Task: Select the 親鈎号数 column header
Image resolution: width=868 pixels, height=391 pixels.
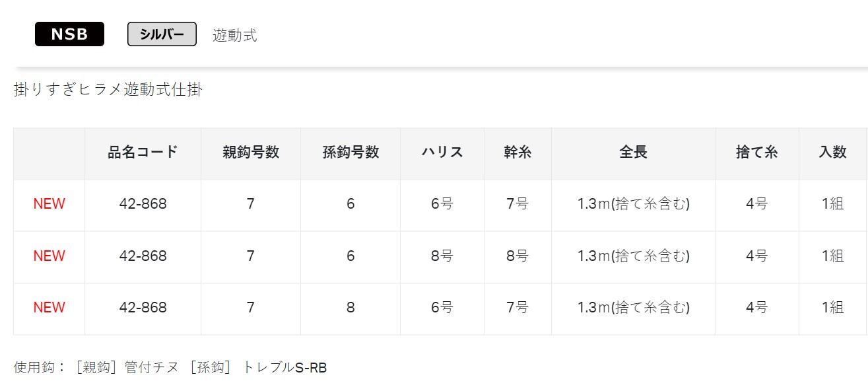Action: [251, 153]
